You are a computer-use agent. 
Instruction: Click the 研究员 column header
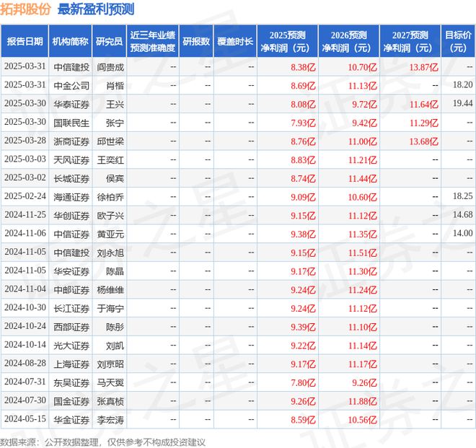click(110, 41)
